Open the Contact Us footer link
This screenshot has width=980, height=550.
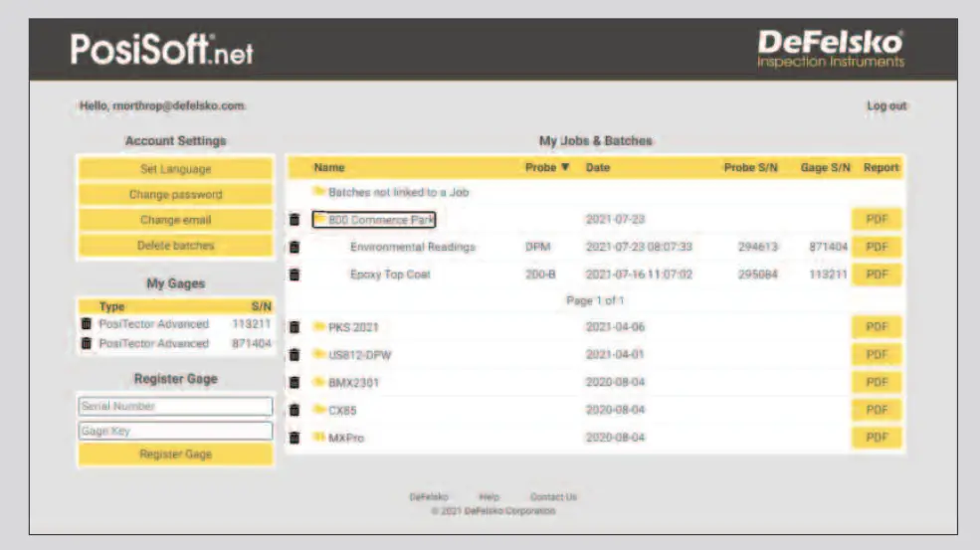point(553,497)
